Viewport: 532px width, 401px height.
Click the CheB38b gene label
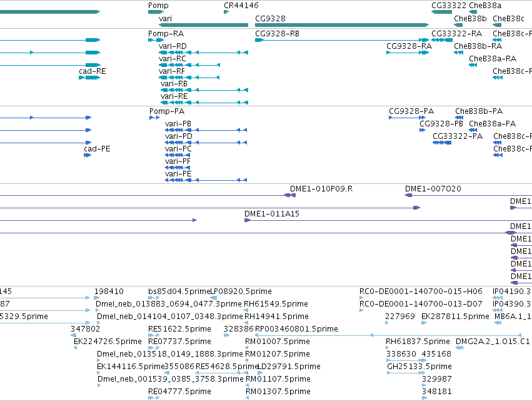(x=470, y=19)
